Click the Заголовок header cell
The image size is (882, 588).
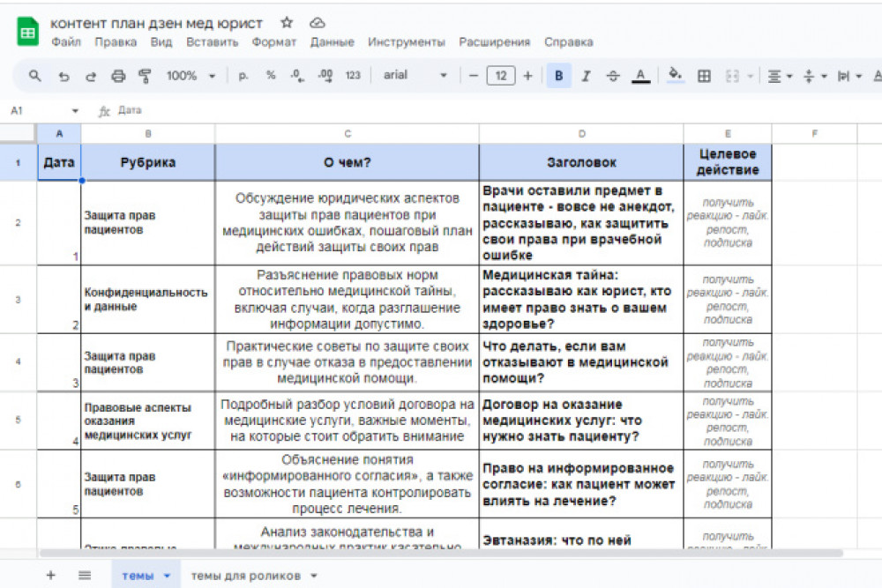tap(581, 162)
